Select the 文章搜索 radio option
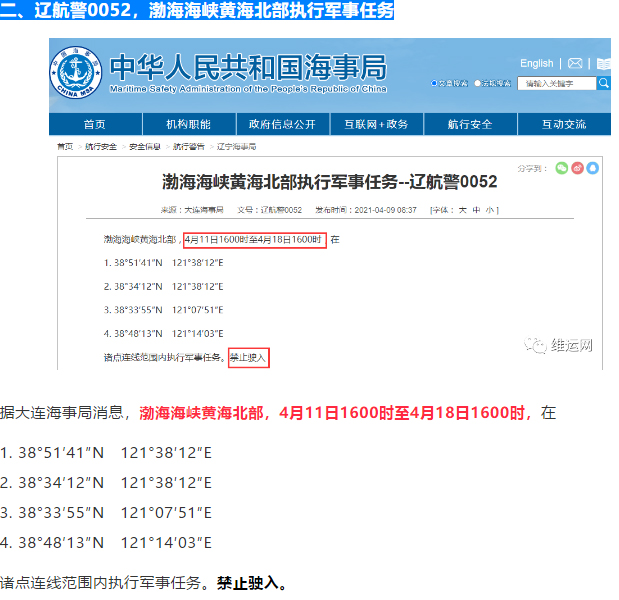Image resolution: width=619 pixels, height=600 pixels. (434, 83)
